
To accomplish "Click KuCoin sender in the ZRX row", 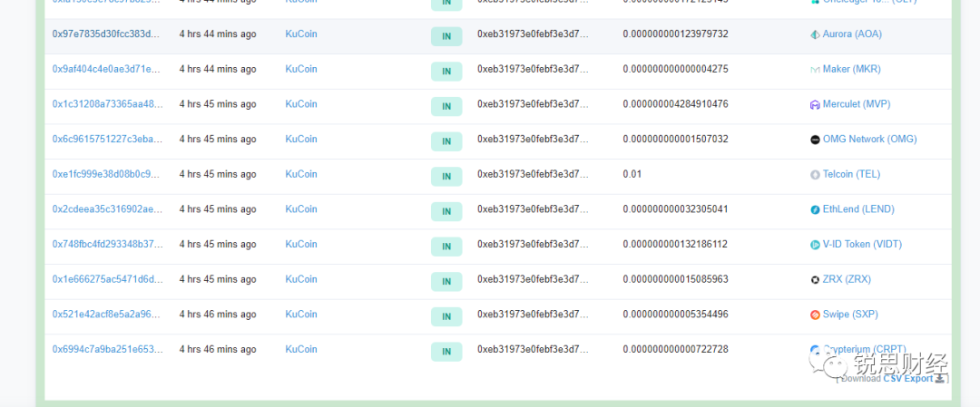I will tap(301, 278).
